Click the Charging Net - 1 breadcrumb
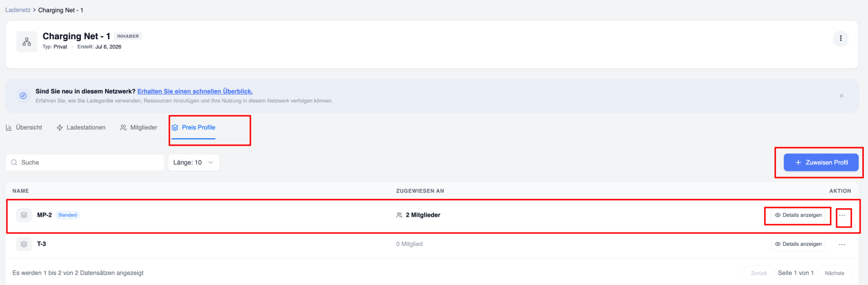Image resolution: width=868 pixels, height=285 pixels. point(60,10)
